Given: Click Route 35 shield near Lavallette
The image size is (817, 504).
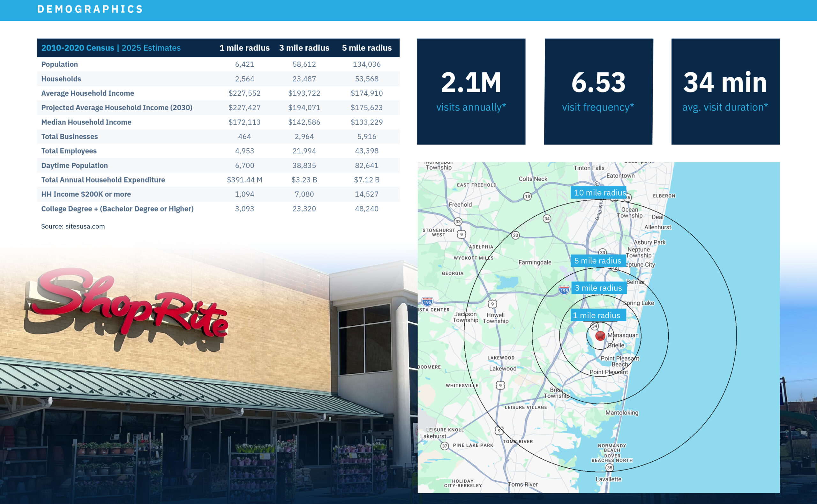Looking at the screenshot, I should [610, 468].
